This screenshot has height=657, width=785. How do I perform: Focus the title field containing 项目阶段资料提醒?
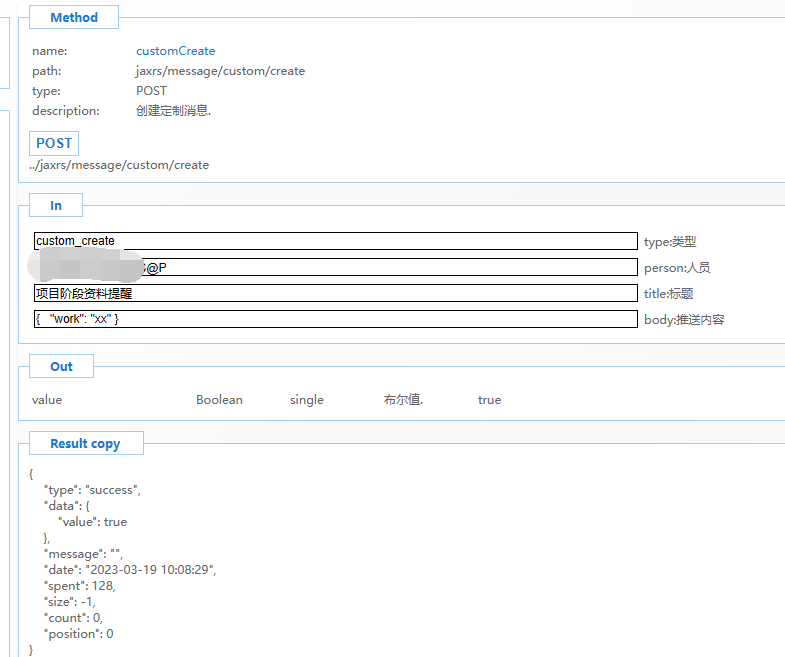pos(335,293)
